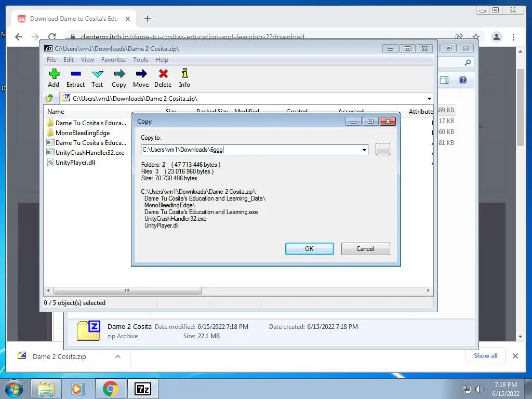Image resolution: width=532 pixels, height=399 pixels.
Task: Click the Move toolbar icon
Action: [x=141, y=78]
